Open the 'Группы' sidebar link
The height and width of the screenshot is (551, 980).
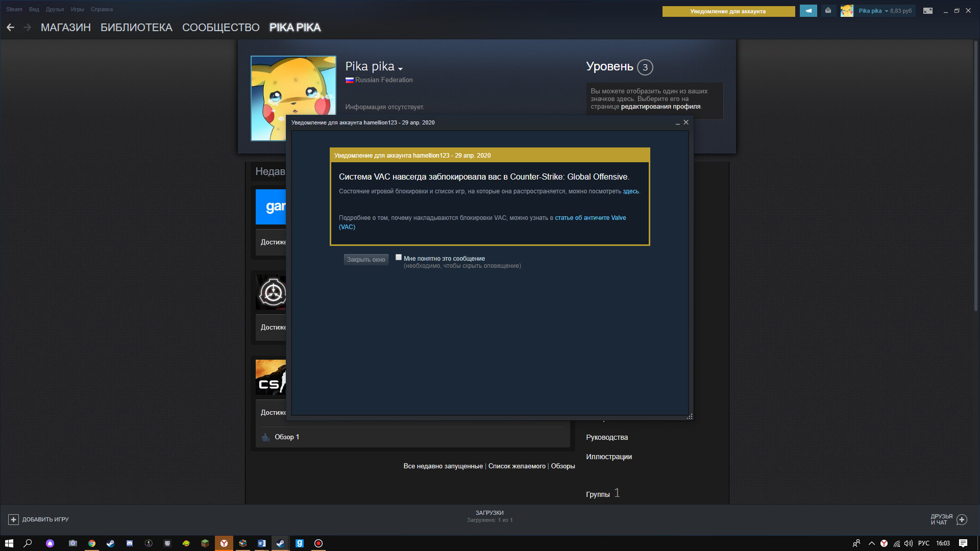(598, 494)
